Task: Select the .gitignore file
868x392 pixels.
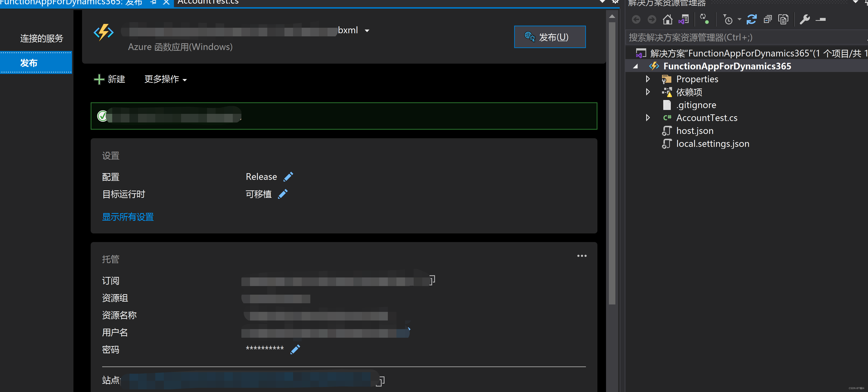Action: click(696, 105)
